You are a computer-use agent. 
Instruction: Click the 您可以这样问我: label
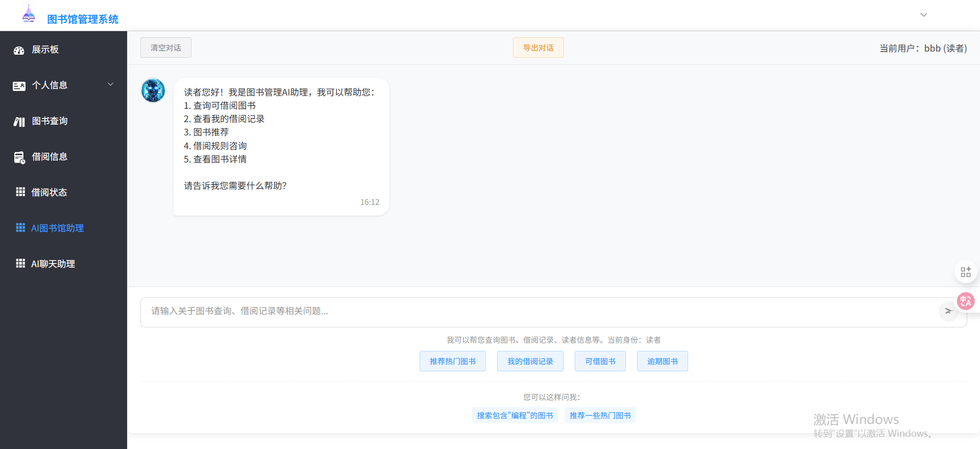(x=552, y=397)
